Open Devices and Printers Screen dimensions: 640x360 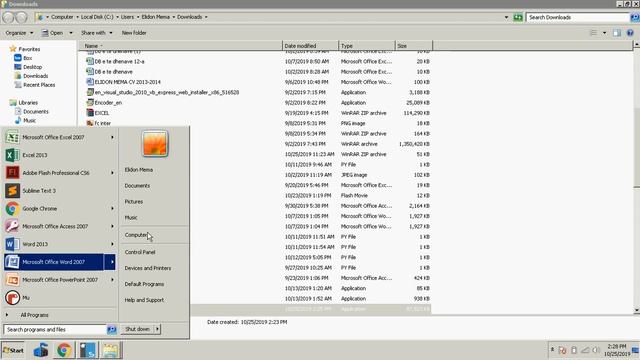[x=148, y=268]
